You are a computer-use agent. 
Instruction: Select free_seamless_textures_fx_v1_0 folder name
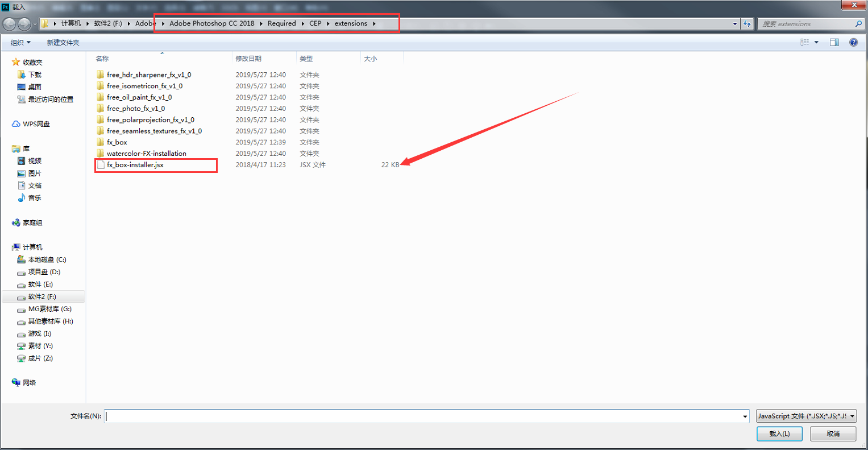click(x=154, y=131)
